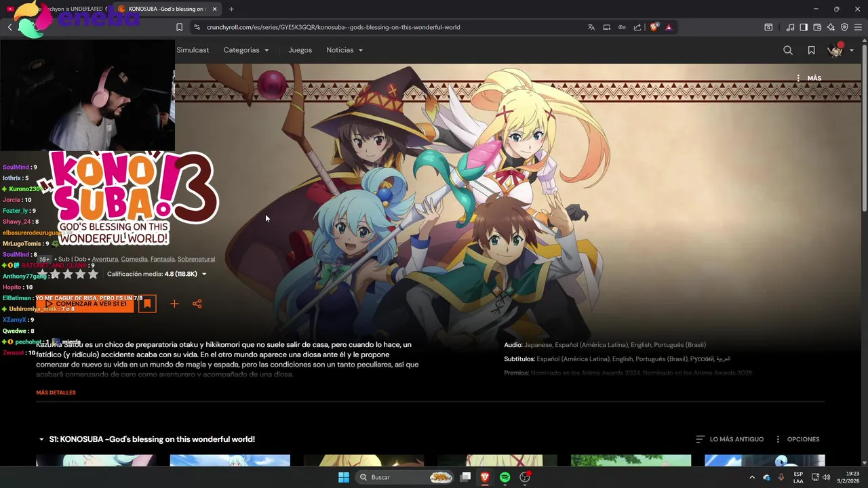Click the microphone icon in system tray
This screenshot has width=868, height=488.
781,477
